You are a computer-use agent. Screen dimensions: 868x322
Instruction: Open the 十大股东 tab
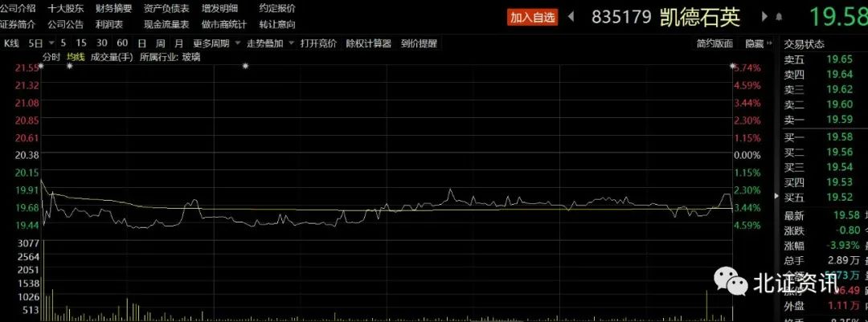click(65, 8)
